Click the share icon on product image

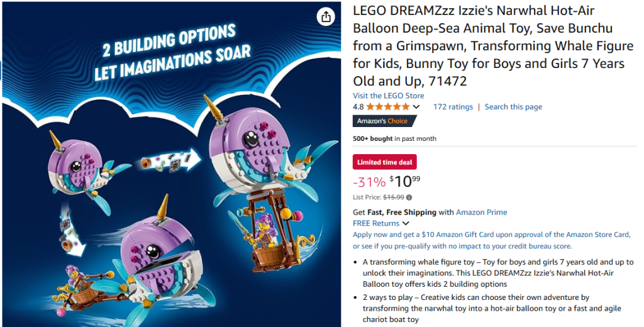pos(326,17)
